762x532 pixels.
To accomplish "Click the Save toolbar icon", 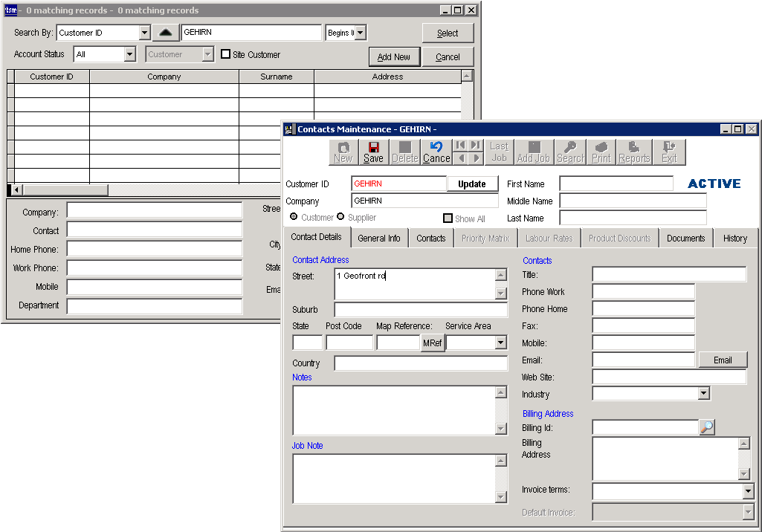I will pyautogui.click(x=373, y=152).
